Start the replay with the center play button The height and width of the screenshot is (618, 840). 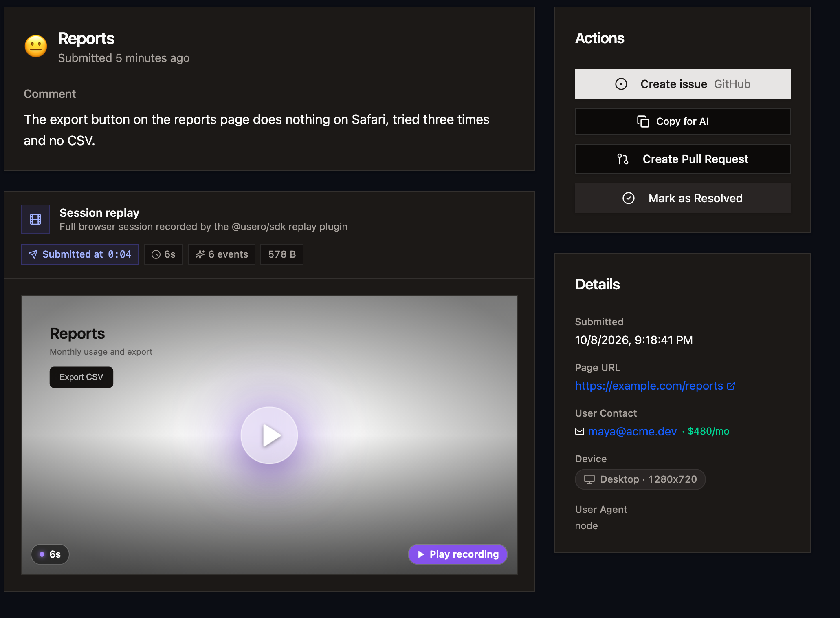tap(269, 435)
